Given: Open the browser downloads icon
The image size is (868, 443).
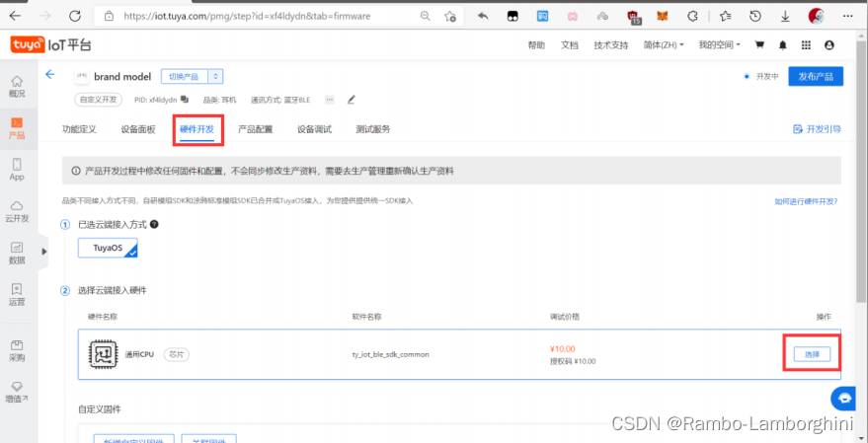Looking at the screenshot, I should tap(785, 17).
